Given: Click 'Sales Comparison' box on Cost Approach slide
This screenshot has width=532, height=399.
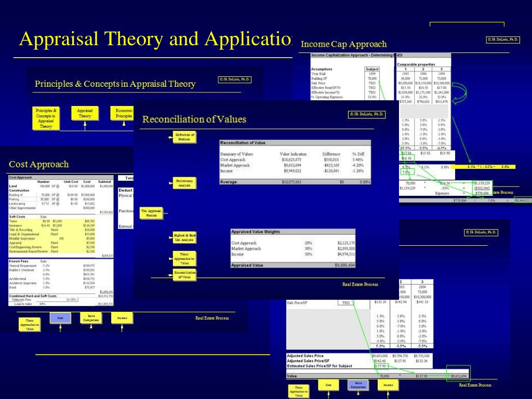Looking at the screenshot, I should [91, 318].
